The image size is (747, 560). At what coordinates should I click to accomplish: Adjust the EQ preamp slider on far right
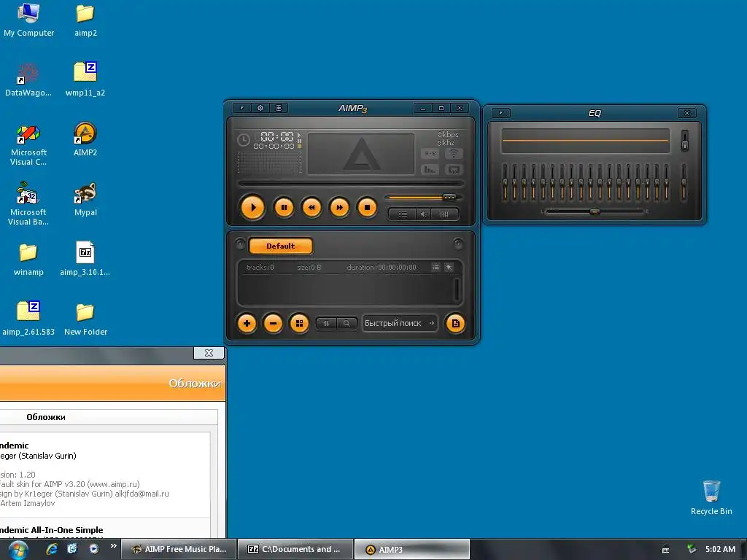click(684, 182)
